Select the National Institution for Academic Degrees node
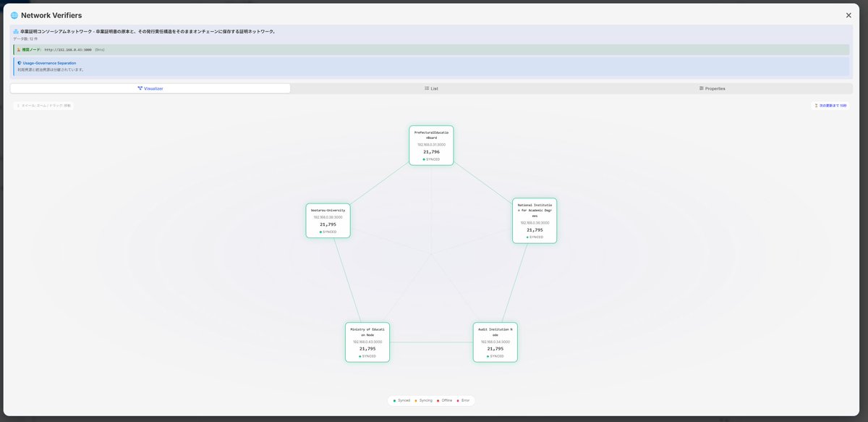868x422 pixels. coord(535,221)
